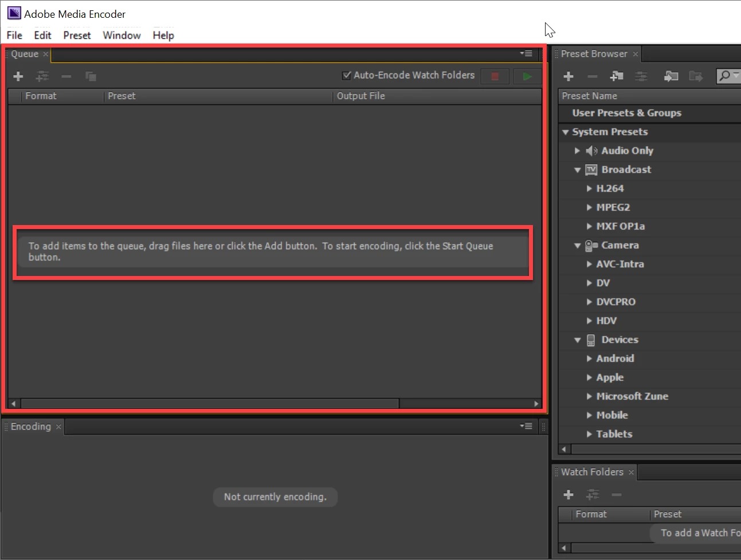The height and width of the screenshot is (560, 741).
Task: Collapse the System Presets group
Action: click(x=566, y=132)
